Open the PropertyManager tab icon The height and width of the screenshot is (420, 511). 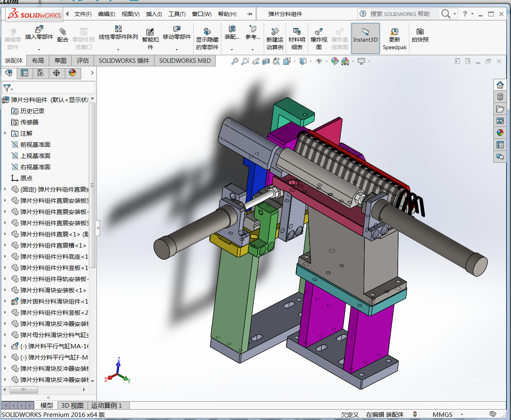click(24, 73)
